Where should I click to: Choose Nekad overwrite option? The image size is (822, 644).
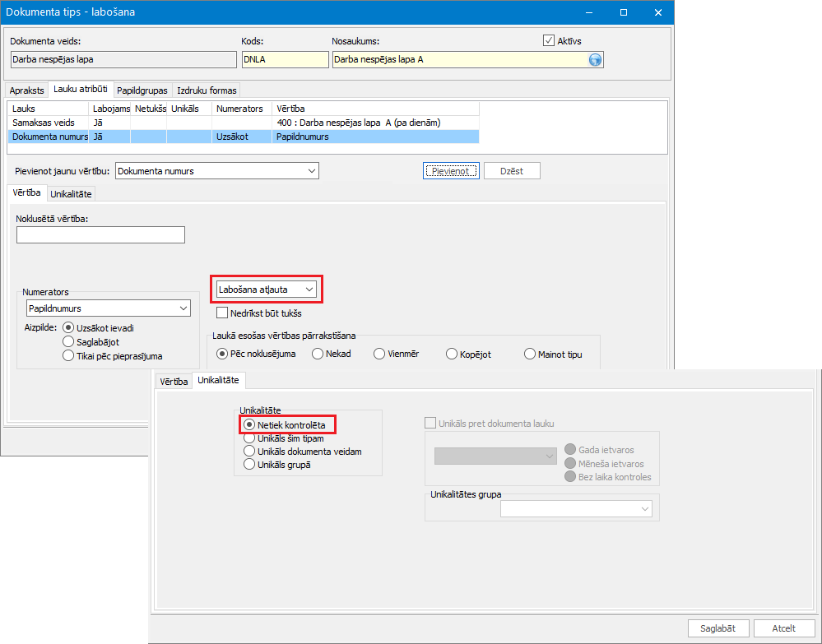click(317, 354)
